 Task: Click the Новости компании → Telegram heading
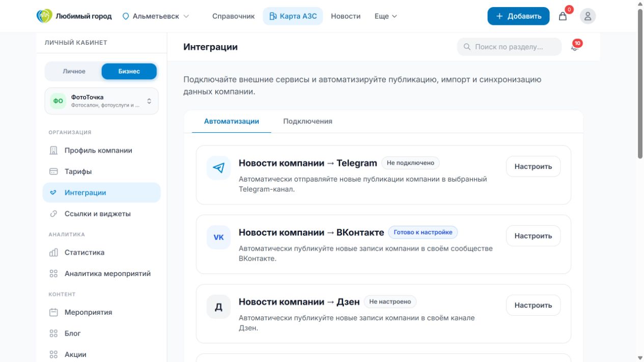point(308,163)
